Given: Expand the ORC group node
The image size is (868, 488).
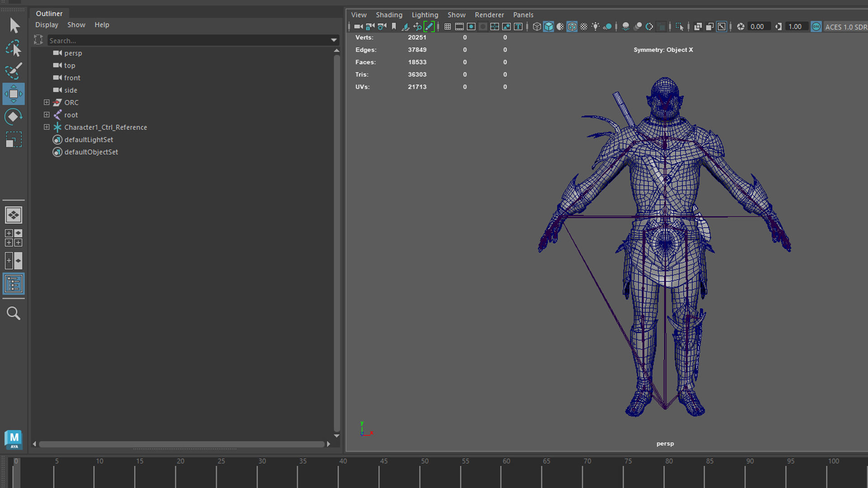Looking at the screenshot, I should 47,103.
